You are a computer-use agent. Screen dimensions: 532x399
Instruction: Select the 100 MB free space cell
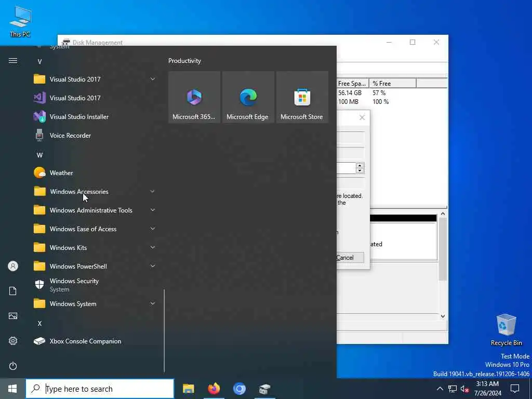click(348, 101)
